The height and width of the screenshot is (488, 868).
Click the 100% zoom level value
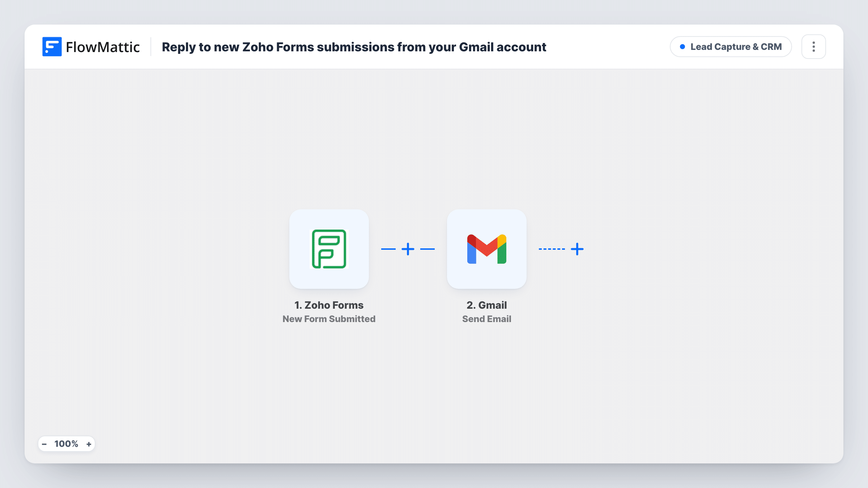pyautogui.click(x=66, y=444)
